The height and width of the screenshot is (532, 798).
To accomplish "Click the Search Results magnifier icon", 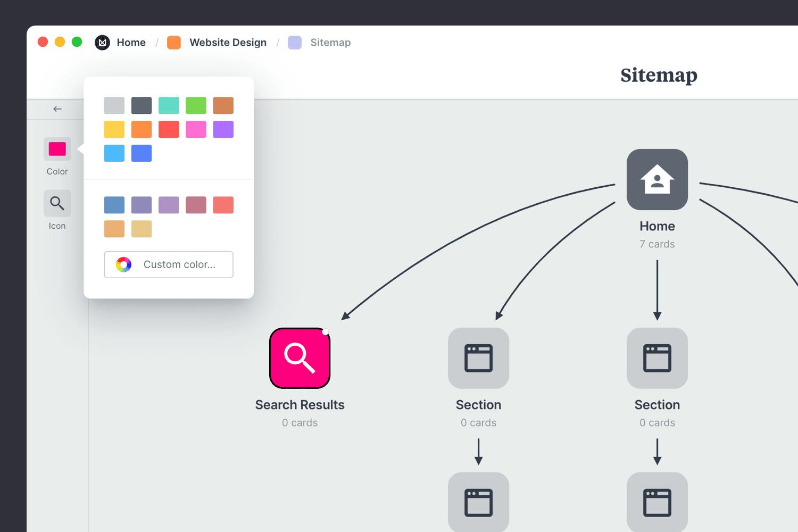I will pyautogui.click(x=300, y=358).
